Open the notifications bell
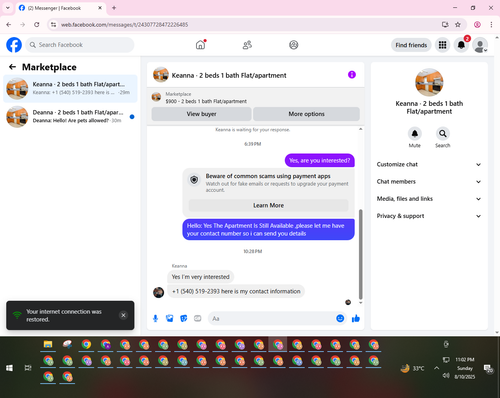Image resolution: width=500 pixels, height=398 pixels. pyautogui.click(x=461, y=45)
